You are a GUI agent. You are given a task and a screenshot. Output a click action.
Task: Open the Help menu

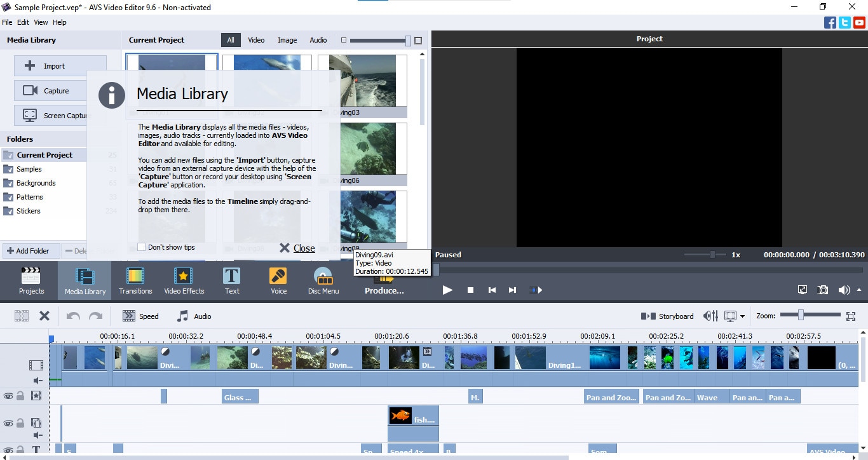pyautogui.click(x=60, y=22)
